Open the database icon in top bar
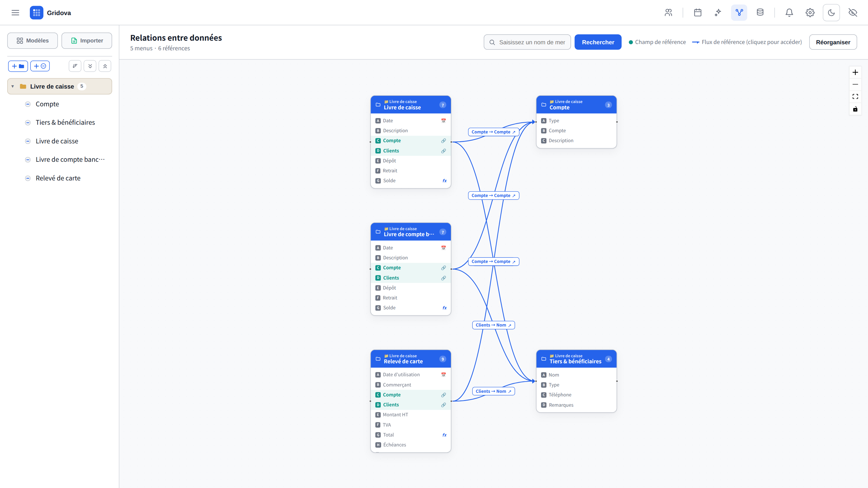The image size is (868, 488). (x=760, y=13)
